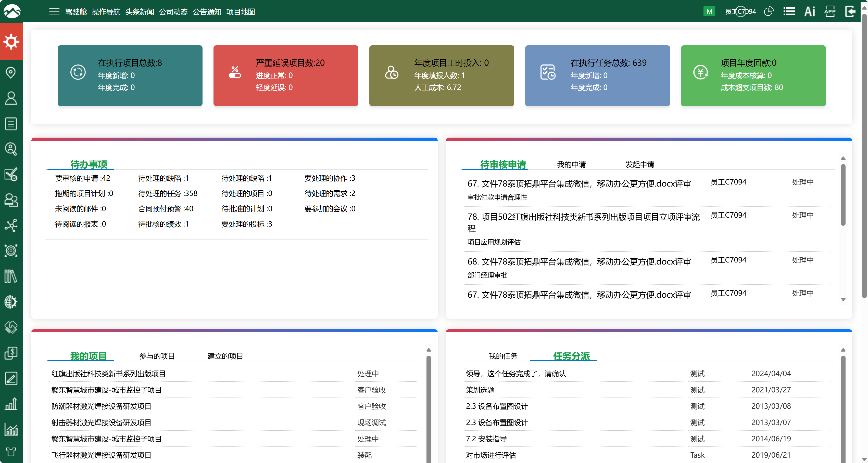Click the gear settings icon in sidebar
Screen dimensions: 868x463
11,42
